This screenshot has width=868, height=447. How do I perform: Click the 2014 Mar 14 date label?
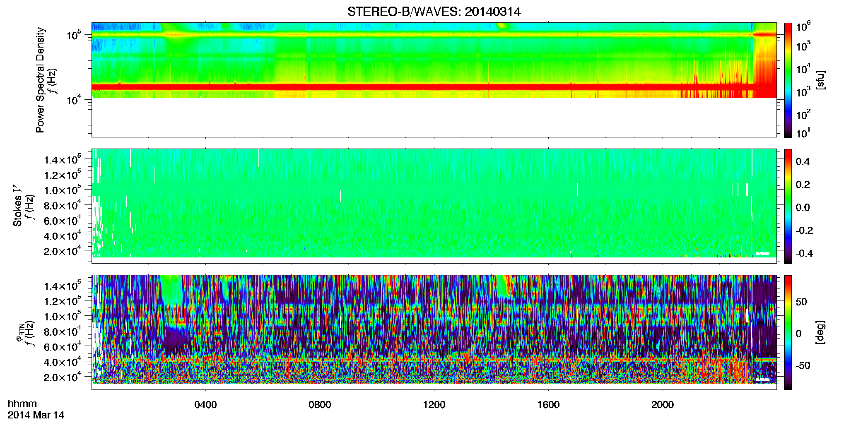click(x=36, y=415)
